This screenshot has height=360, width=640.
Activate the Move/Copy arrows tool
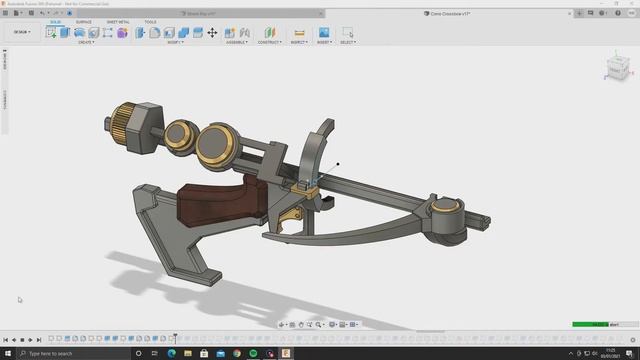tap(212, 33)
